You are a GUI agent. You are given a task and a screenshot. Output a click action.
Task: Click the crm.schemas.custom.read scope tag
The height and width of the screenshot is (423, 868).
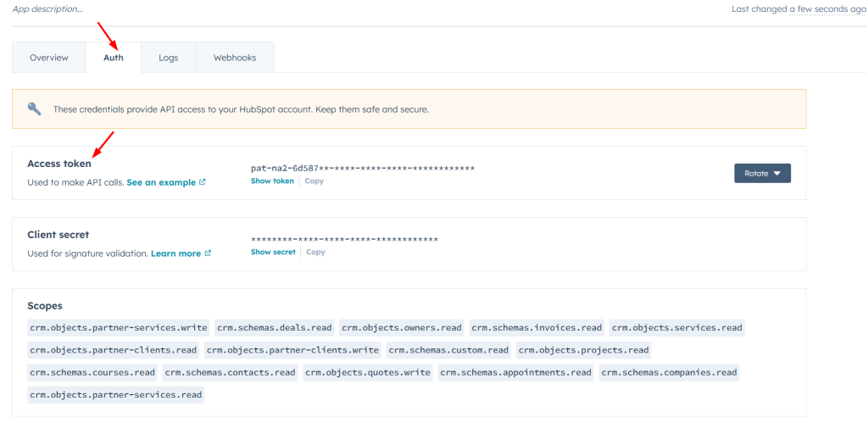[x=448, y=350]
